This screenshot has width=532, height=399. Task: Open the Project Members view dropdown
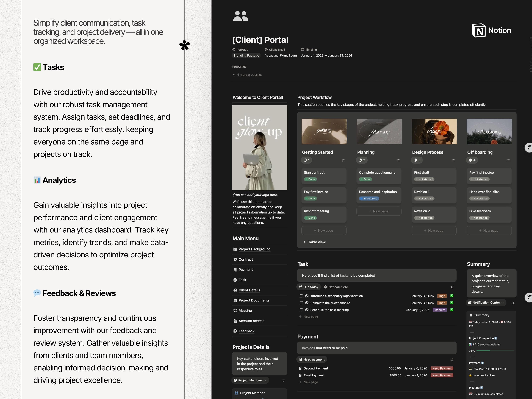[x=250, y=380]
